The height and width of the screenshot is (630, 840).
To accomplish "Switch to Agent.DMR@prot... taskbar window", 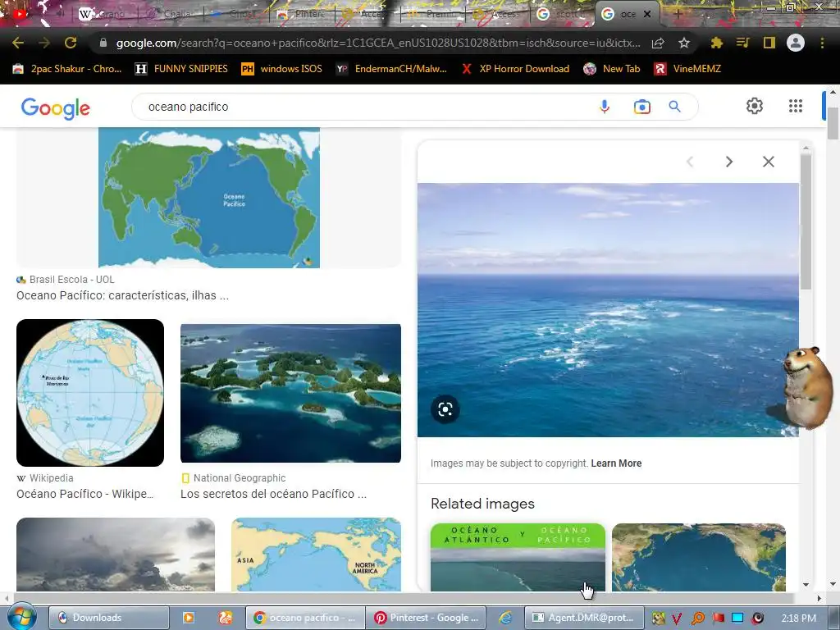I will click(584, 618).
